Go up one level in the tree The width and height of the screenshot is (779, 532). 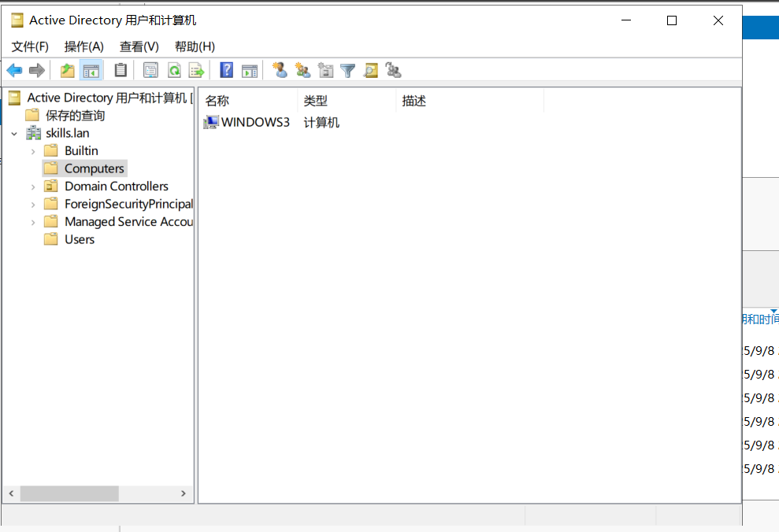click(x=68, y=71)
